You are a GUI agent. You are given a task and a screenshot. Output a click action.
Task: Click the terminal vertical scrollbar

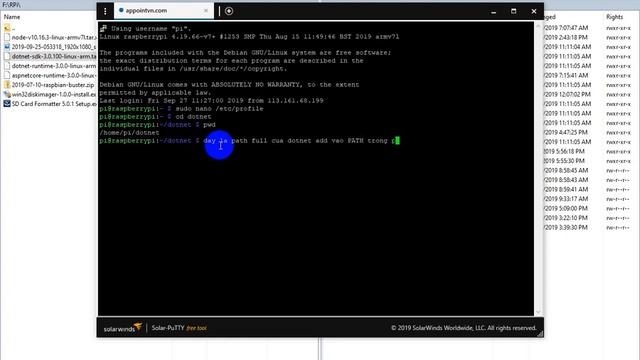click(x=538, y=168)
